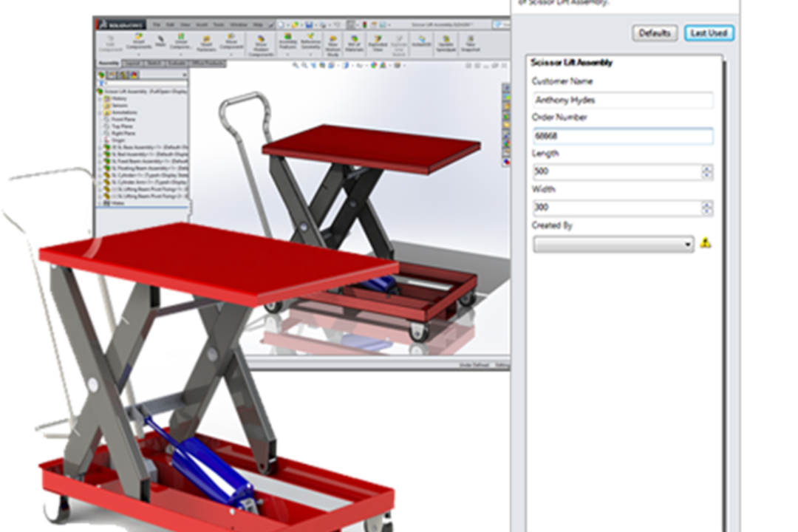798x532 pixels.
Task: Click the warning icon beside Created By
Action: point(706,243)
